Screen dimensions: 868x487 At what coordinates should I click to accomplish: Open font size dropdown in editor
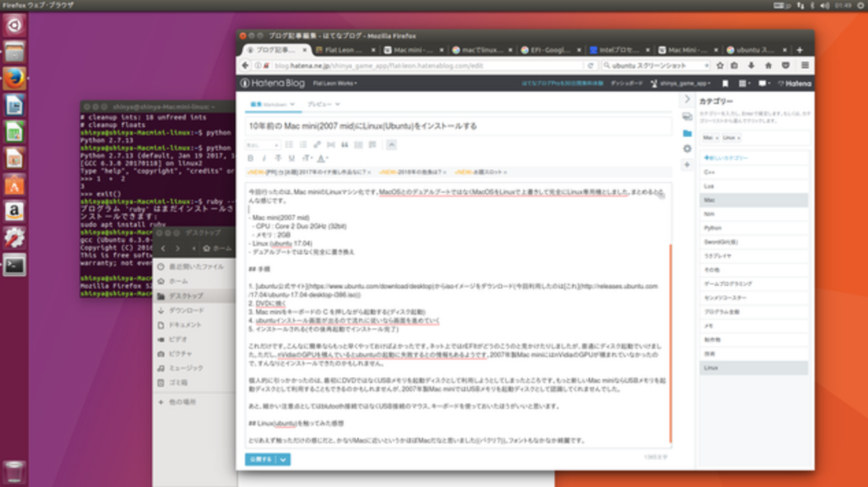tap(308, 158)
